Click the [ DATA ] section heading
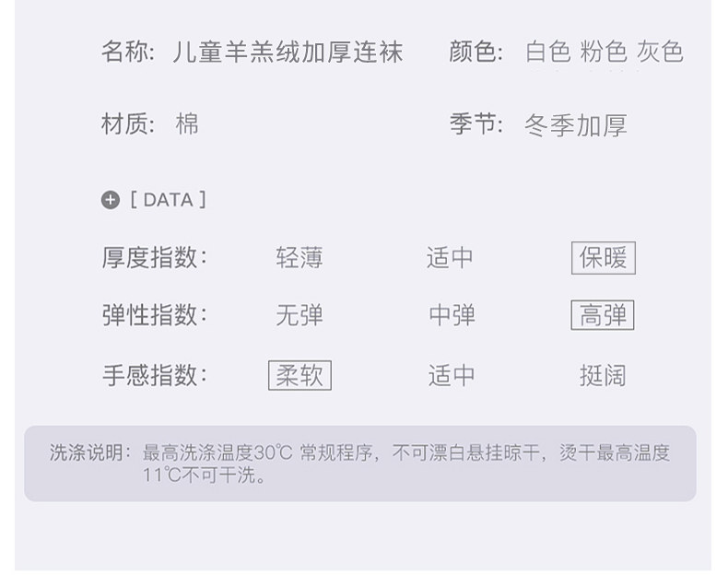Image resolution: width=728 pixels, height=575 pixels. coord(168,200)
